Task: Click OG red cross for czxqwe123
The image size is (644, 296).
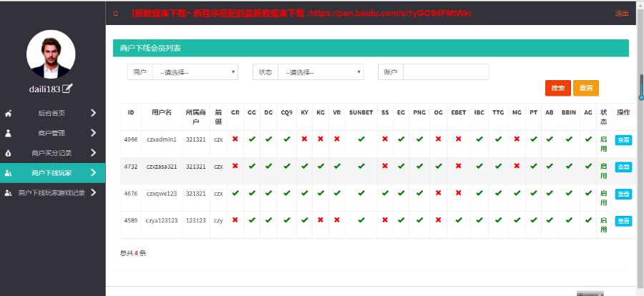Action: (438, 192)
